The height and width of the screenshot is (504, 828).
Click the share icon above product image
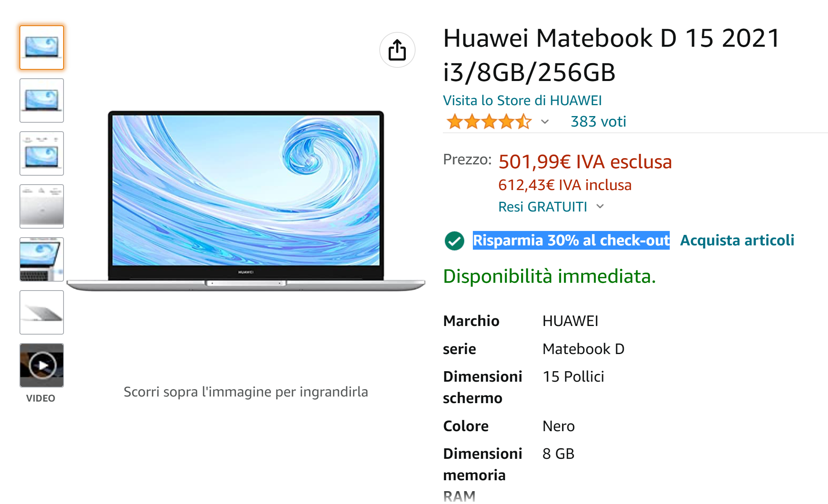pyautogui.click(x=397, y=50)
